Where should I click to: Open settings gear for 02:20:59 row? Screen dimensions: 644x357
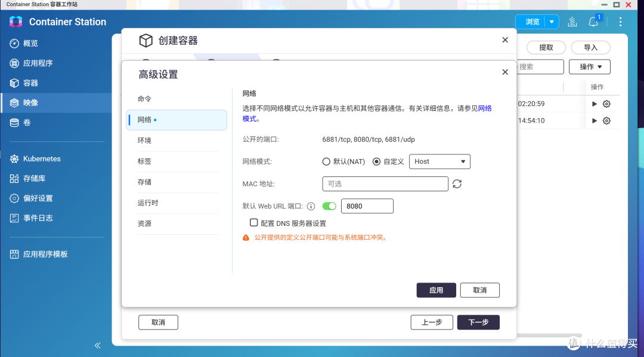tap(606, 104)
